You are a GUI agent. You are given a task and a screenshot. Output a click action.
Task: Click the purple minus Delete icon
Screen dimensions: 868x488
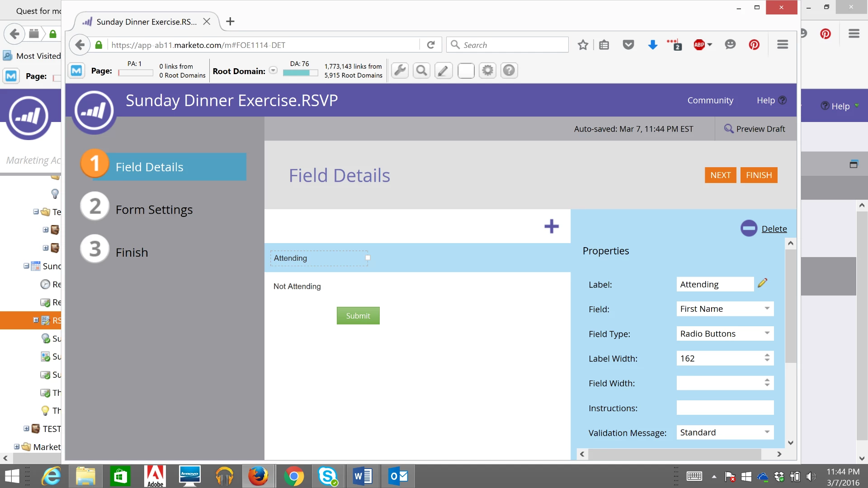[749, 228]
